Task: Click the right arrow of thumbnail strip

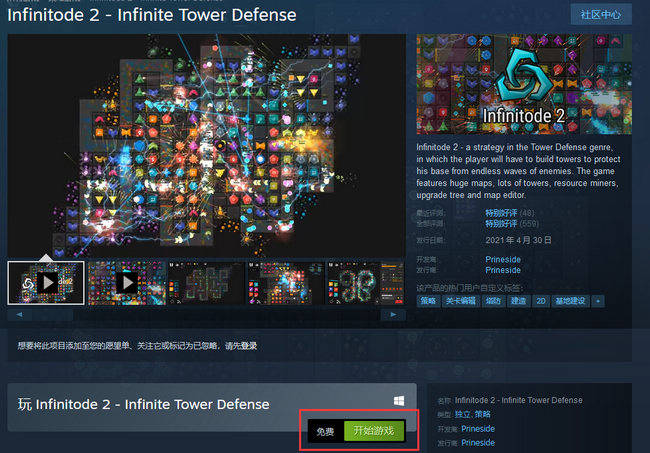Action: 393,315
